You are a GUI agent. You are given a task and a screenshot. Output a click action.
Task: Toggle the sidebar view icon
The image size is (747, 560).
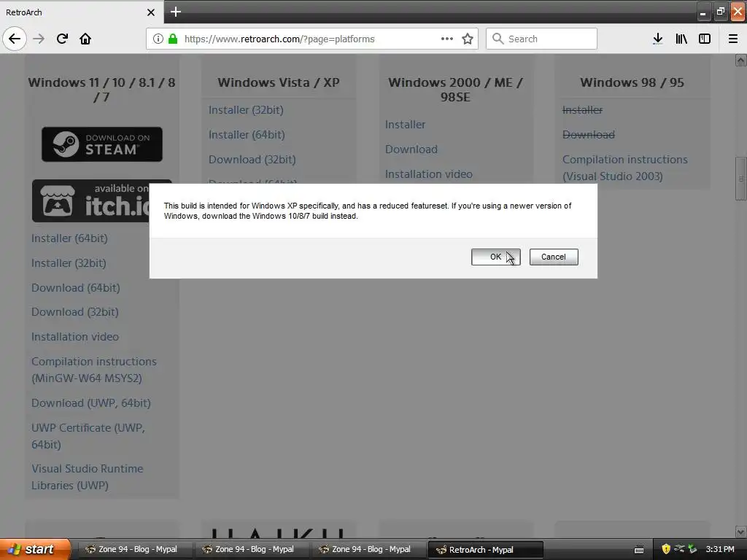coord(705,39)
